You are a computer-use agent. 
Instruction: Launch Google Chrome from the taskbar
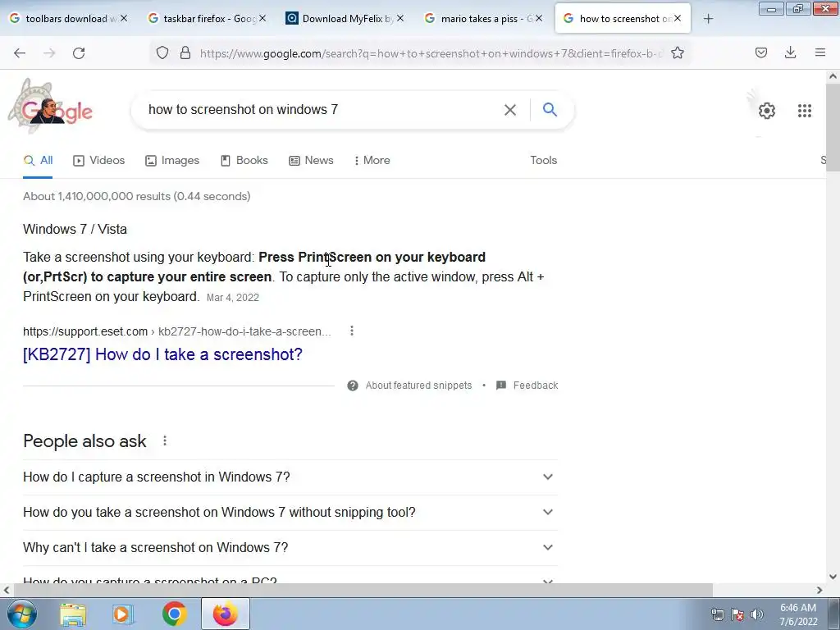tap(174, 614)
